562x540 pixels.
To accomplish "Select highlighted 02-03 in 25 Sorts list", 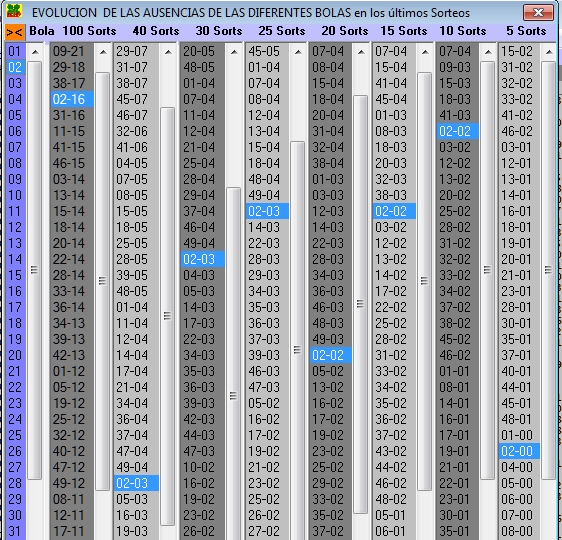I will click(x=267, y=211).
